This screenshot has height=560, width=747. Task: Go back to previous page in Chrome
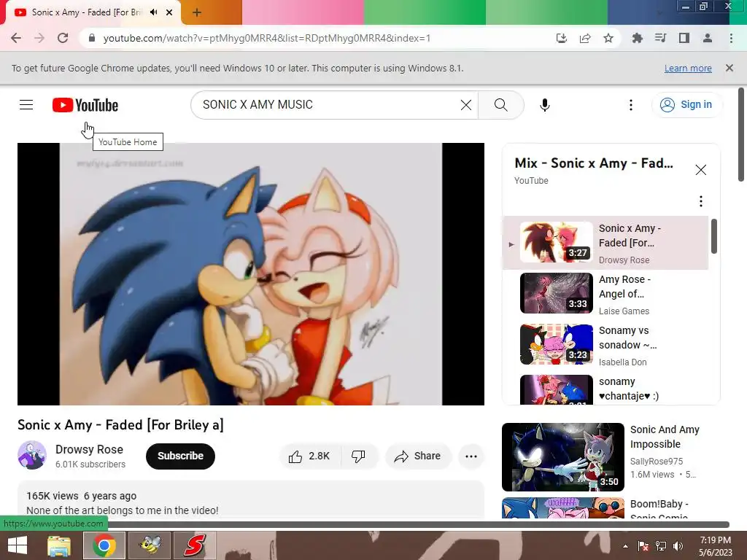pos(16,38)
